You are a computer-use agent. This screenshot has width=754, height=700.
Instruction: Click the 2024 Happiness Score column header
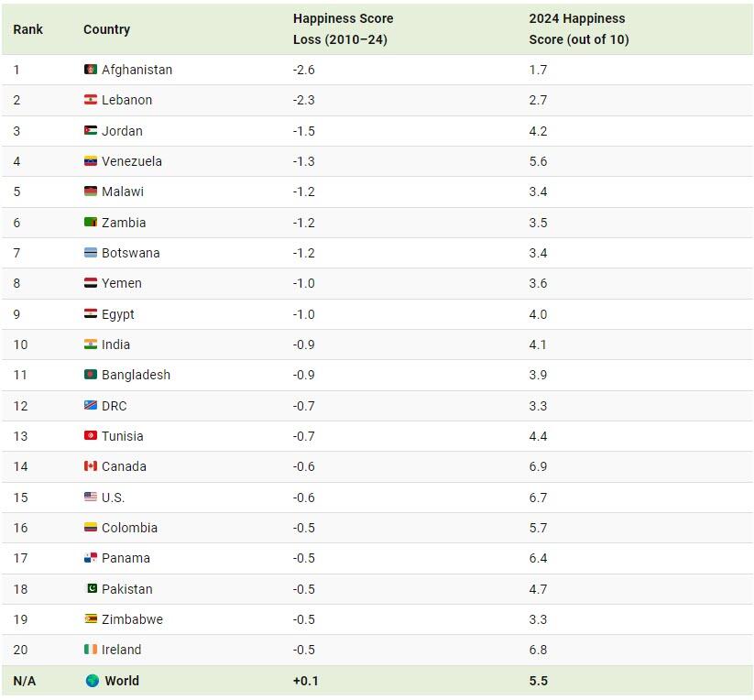578,29
